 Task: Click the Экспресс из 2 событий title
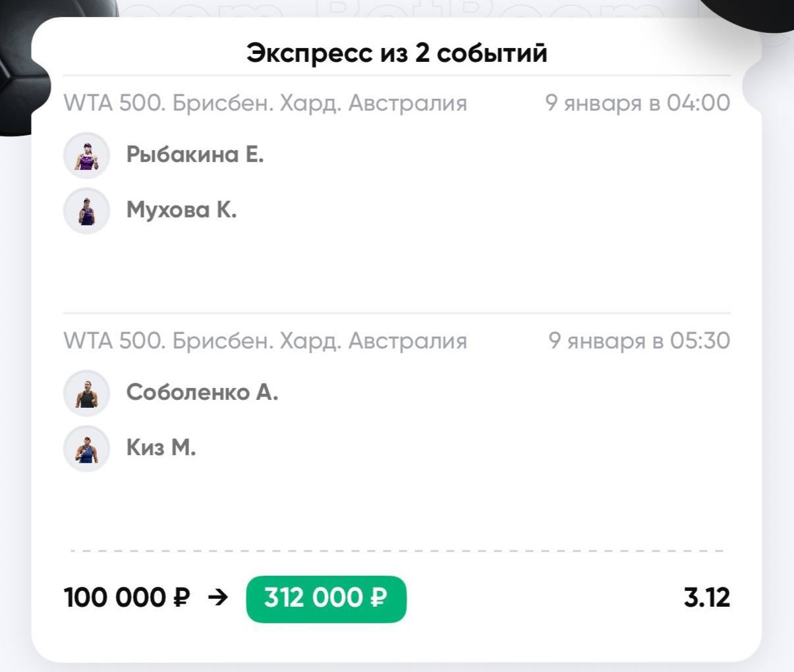[397, 53]
